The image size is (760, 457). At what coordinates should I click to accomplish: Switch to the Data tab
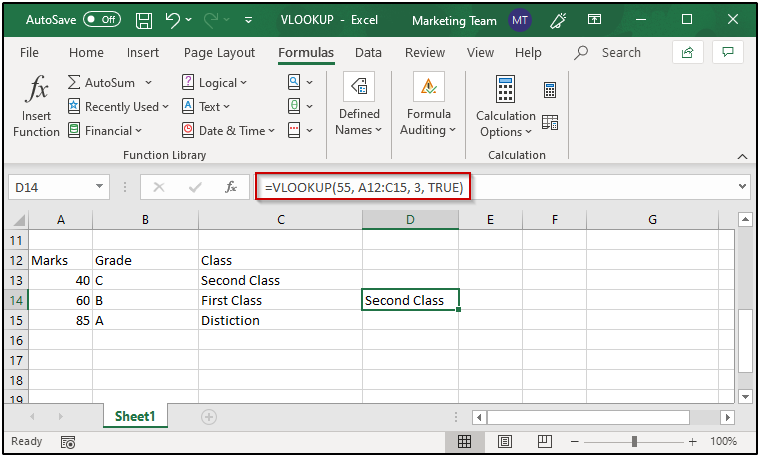coord(368,52)
